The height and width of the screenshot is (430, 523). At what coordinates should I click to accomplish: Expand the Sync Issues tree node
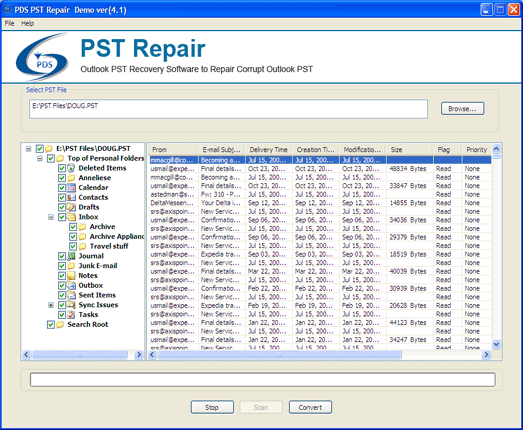(x=51, y=305)
